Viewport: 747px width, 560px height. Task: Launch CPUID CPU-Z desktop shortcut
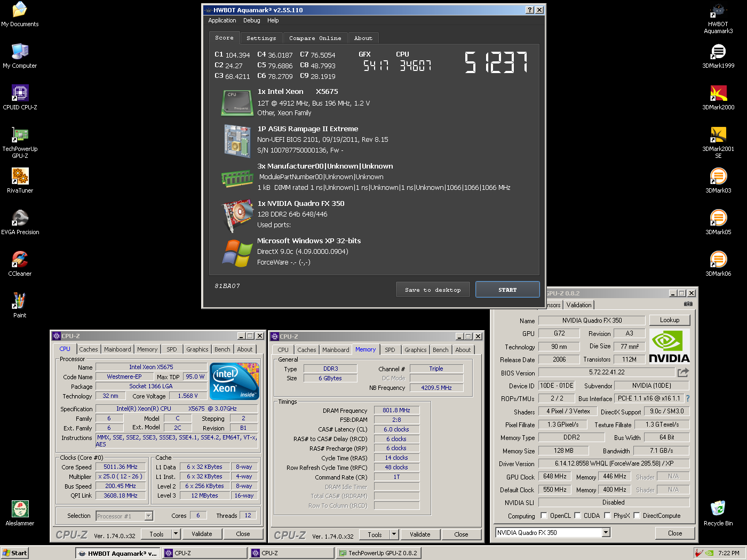click(20, 98)
